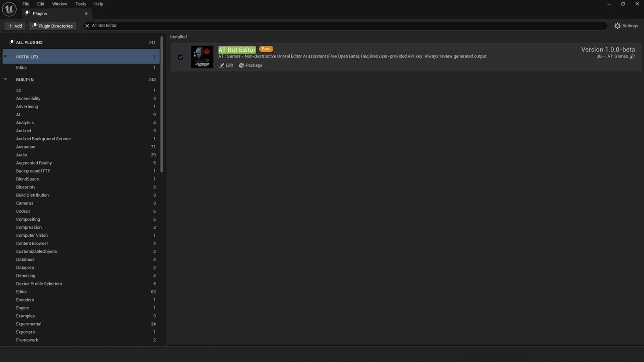Click the Version 1.0.0-beta text
Viewport: 644px width, 362px height.
point(608,49)
